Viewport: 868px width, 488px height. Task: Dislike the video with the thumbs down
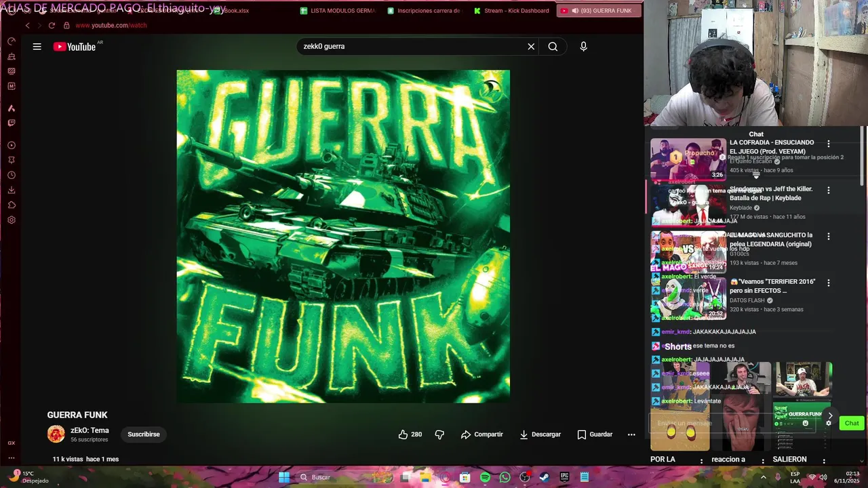click(439, 434)
